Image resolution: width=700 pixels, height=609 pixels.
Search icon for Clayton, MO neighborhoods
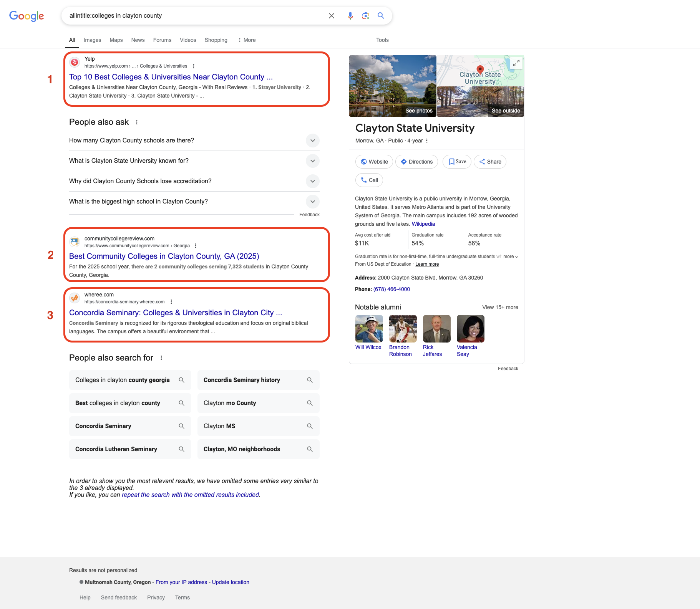point(310,449)
